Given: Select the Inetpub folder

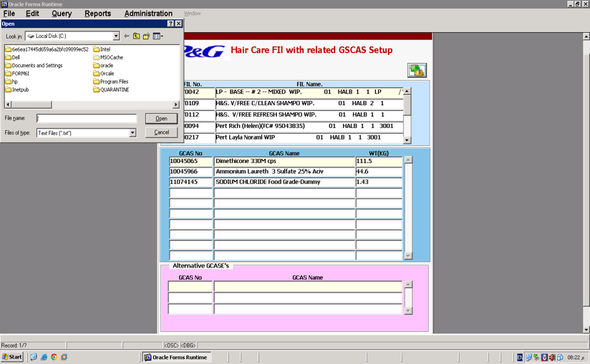Looking at the screenshot, I should [17, 90].
